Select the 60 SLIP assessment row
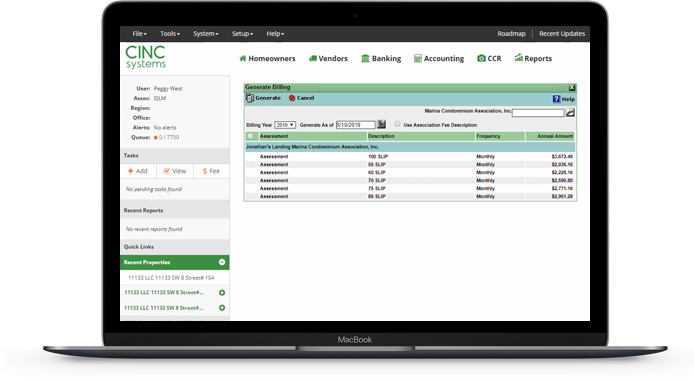694x381 pixels. [410, 173]
